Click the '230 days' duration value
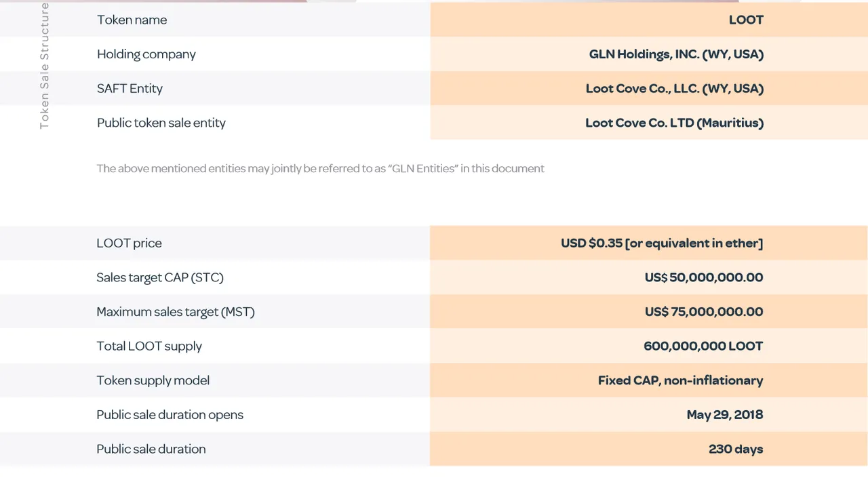The height and width of the screenshot is (478, 868). [736, 449]
